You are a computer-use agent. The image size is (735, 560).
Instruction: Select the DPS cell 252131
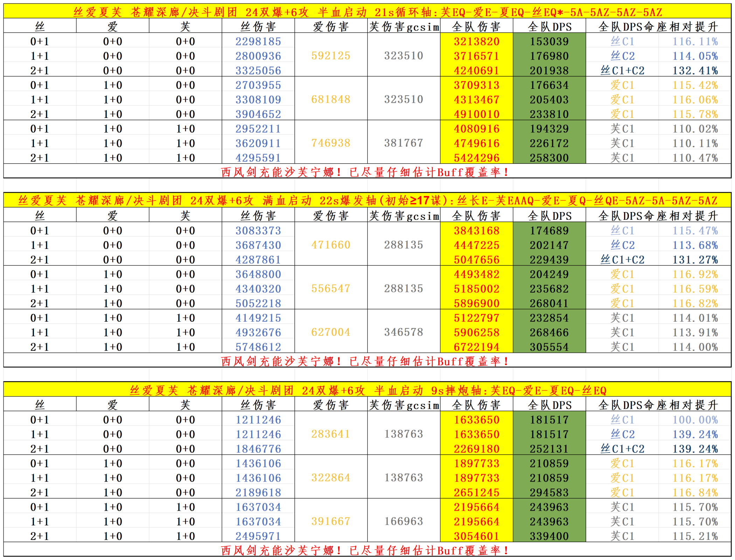[549, 449]
